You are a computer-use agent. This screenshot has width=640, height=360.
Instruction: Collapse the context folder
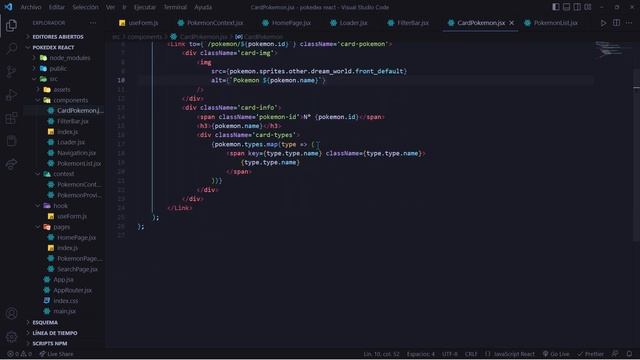pos(64,174)
